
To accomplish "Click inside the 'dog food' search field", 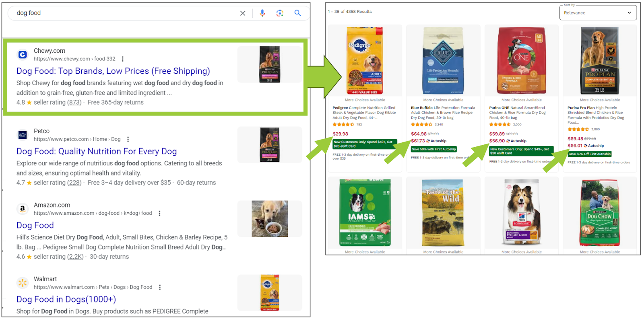I will 125,13.
